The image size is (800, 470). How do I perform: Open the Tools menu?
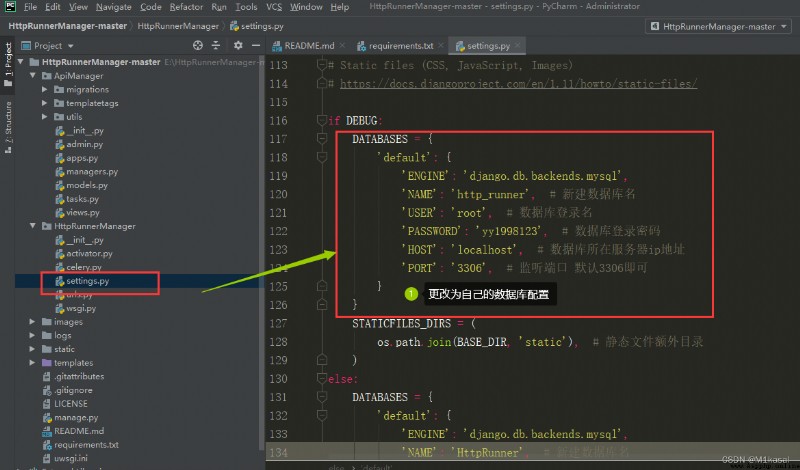pyautogui.click(x=246, y=7)
